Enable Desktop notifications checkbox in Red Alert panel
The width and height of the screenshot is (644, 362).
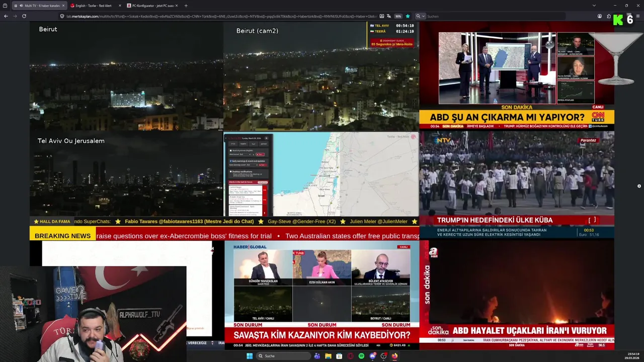[231, 171]
